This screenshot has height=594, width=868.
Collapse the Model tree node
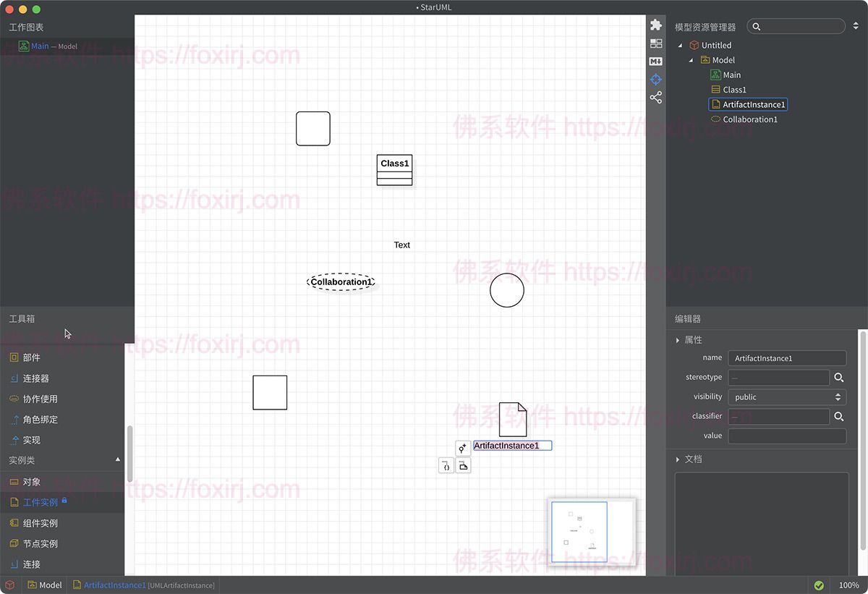coord(690,60)
